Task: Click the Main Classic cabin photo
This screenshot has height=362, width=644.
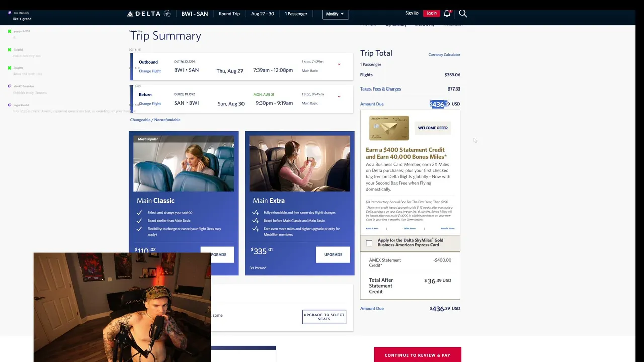Action: pos(184,163)
